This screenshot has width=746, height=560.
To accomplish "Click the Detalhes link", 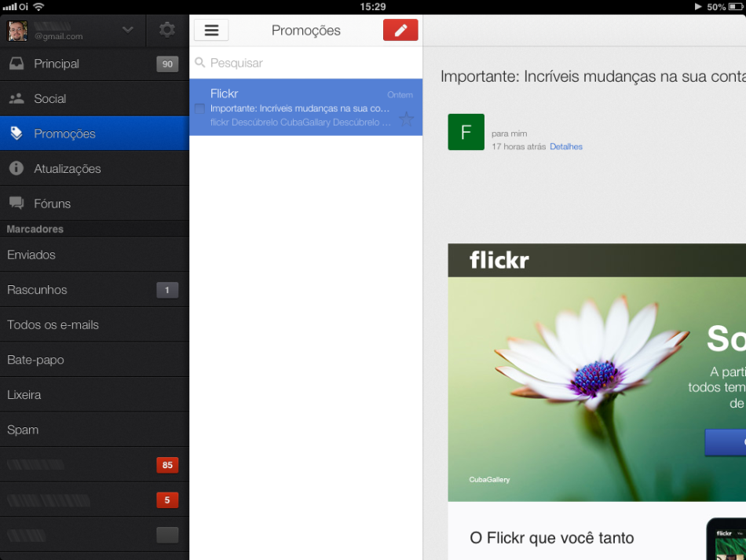I will (x=566, y=147).
